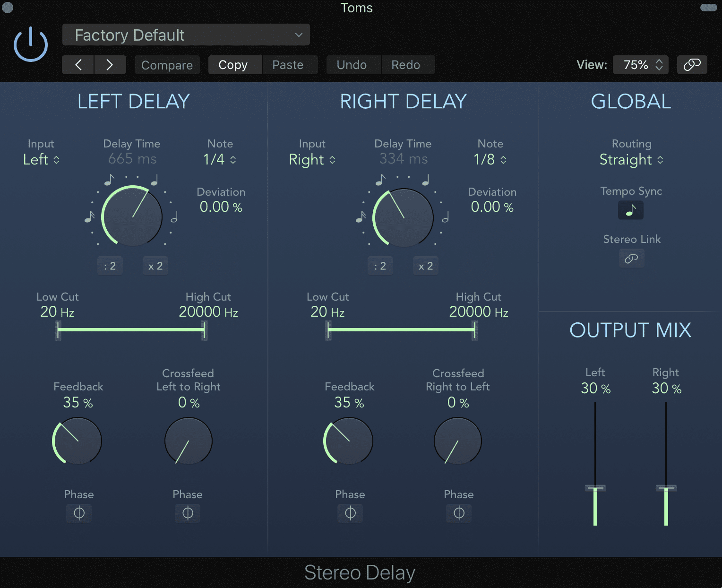Click Right Delay Deviation 0.00 % value

492,207
